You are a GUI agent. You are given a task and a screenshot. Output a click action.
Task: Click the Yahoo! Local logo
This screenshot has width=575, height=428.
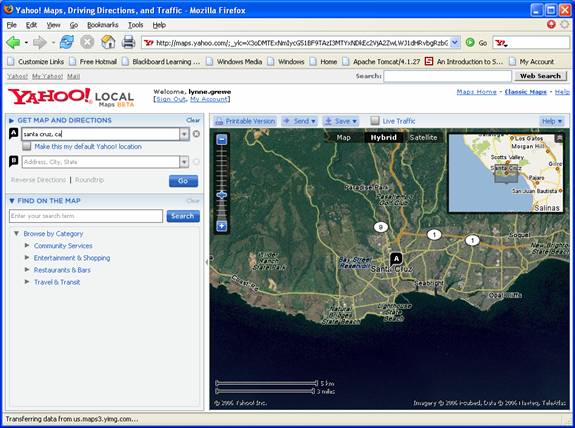click(x=71, y=97)
